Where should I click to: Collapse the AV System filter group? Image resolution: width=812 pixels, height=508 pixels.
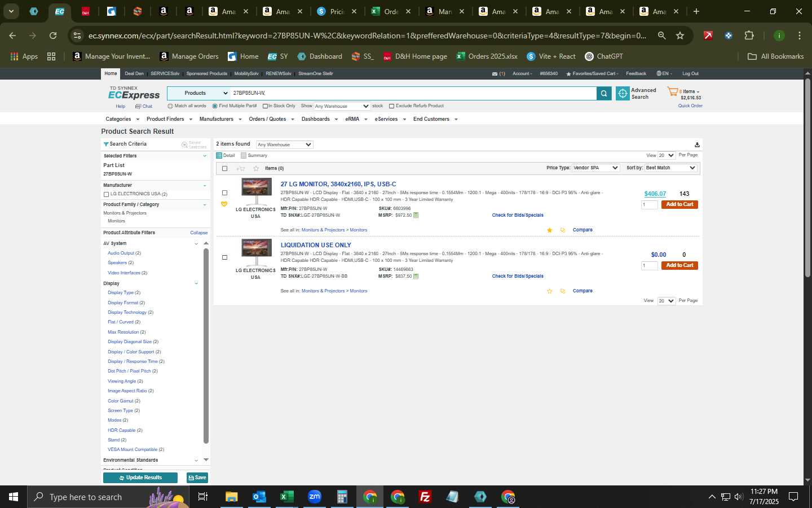(x=196, y=244)
